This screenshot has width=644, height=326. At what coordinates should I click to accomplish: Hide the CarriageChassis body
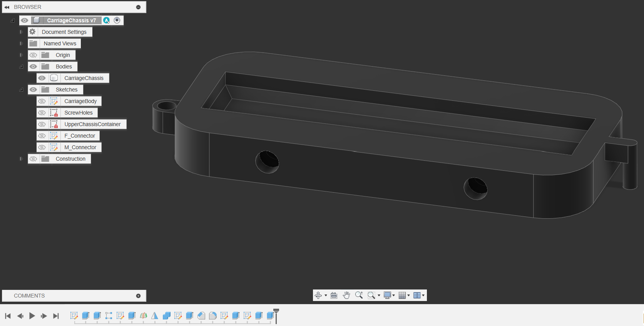coord(42,78)
